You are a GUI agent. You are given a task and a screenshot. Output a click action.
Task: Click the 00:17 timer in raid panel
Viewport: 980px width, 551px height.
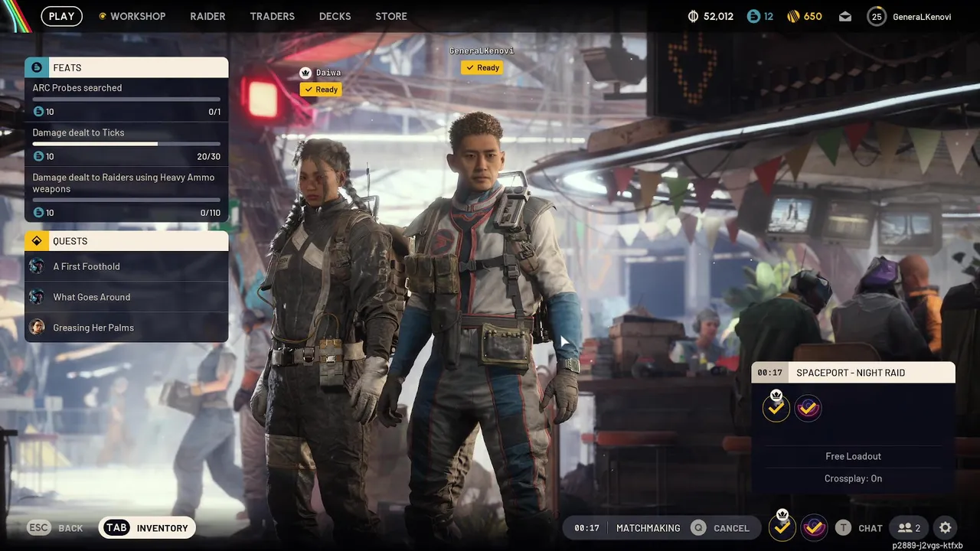(769, 373)
